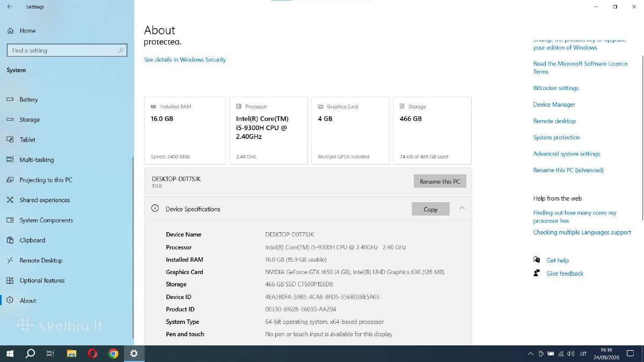
Task: Open volume speaker tray icon
Action: pyautogui.click(x=571, y=353)
